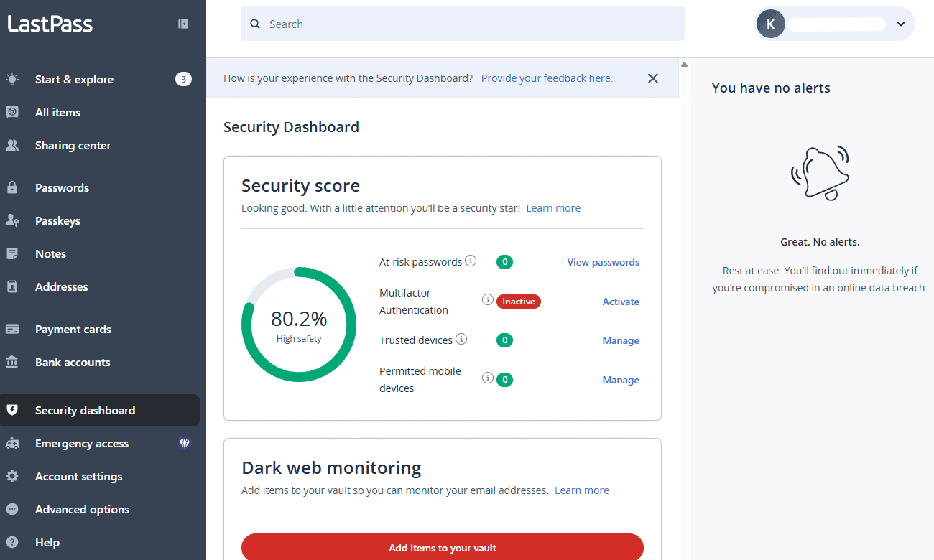This screenshot has width=934, height=560.
Task: Open Passwords in the sidebar
Action: 62,188
